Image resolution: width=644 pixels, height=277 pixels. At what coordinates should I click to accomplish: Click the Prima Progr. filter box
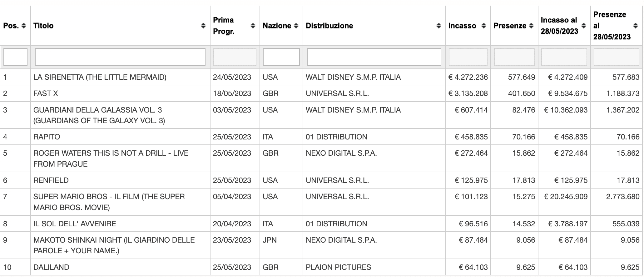235,57
